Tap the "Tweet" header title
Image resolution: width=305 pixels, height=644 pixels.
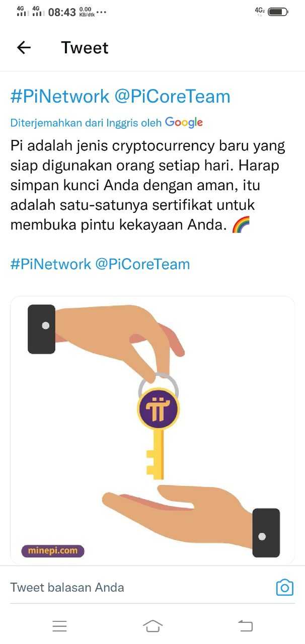coord(85,48)
